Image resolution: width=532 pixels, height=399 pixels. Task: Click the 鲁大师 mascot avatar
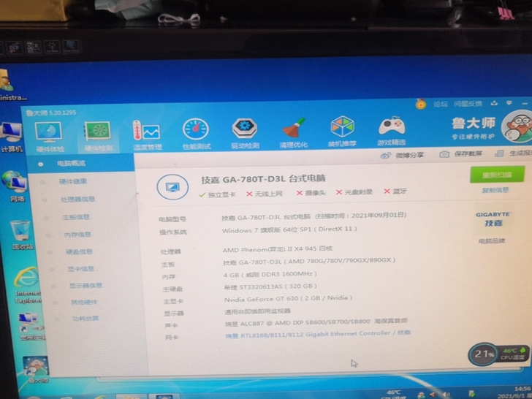[x=517, y=127]
